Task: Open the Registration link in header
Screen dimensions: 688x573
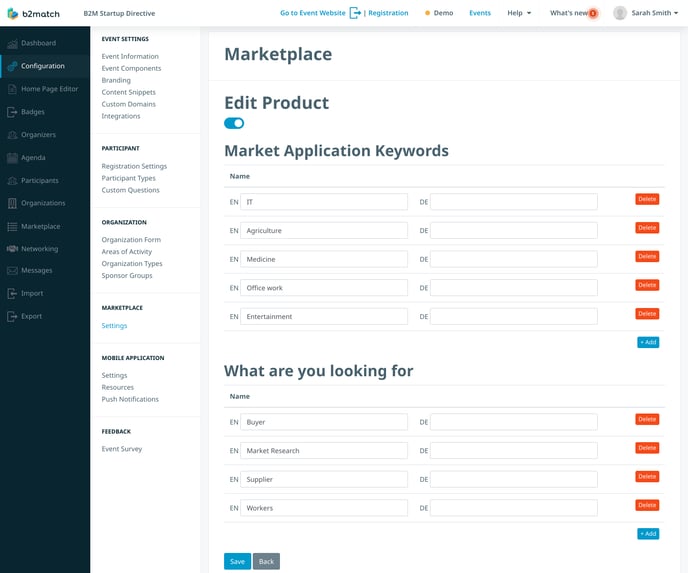Action: click(388, 13)
